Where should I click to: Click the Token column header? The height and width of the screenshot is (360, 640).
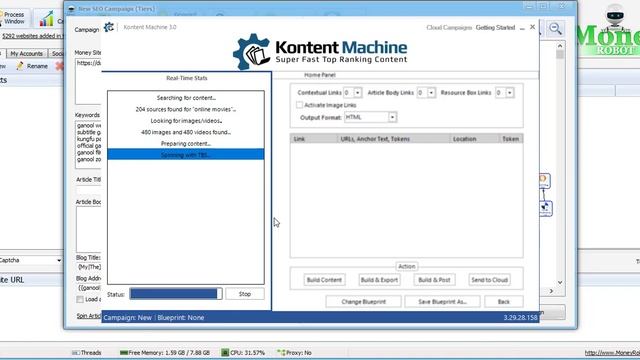(511, 139)
